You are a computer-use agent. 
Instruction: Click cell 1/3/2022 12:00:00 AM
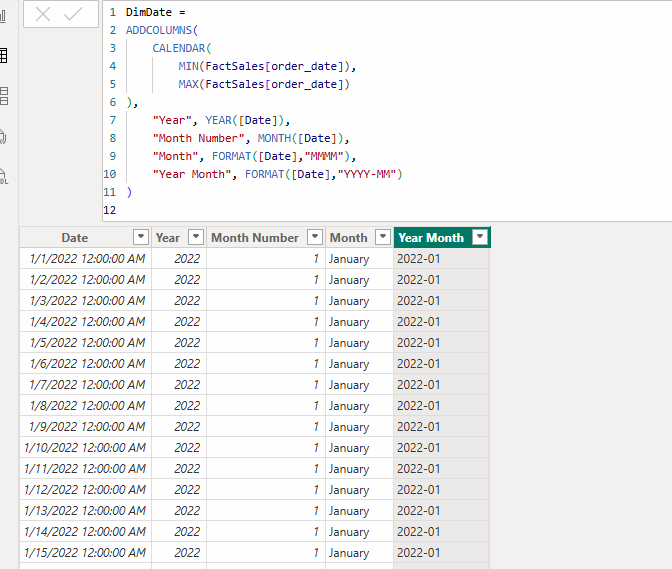(87, 301)
